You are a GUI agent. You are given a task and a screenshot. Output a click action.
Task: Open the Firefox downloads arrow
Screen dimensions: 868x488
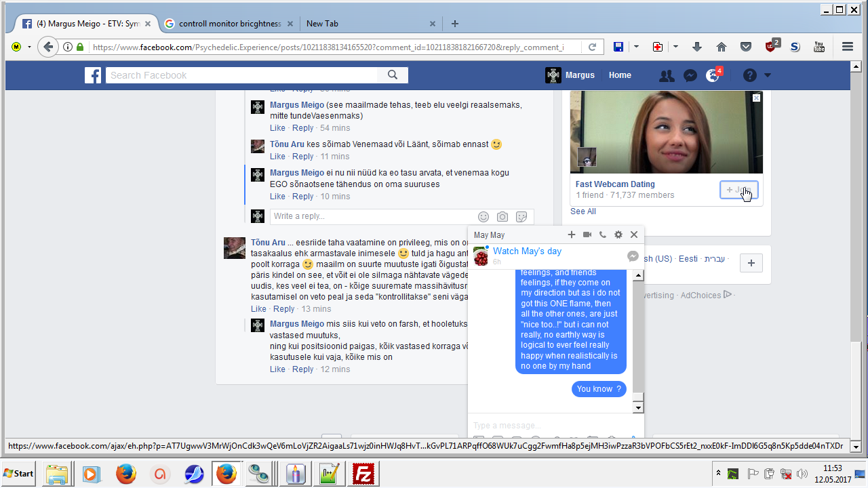tap(697, 47)
